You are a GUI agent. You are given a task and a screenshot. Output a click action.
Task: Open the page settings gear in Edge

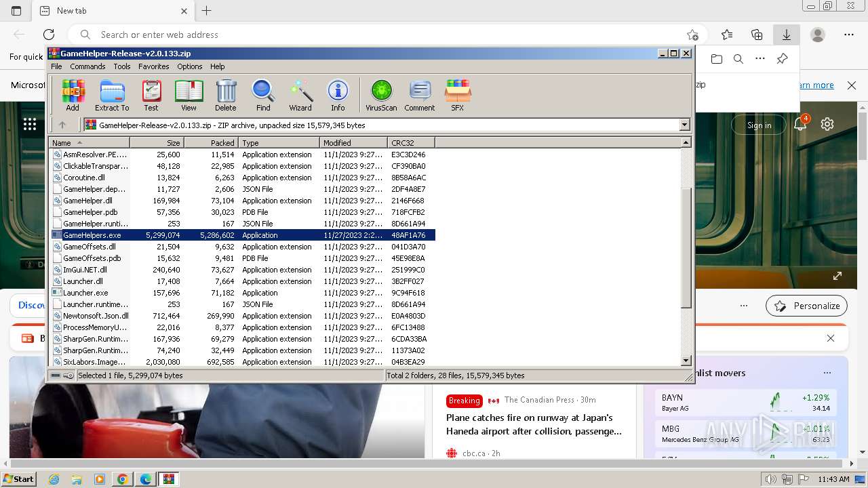point(827,124)
